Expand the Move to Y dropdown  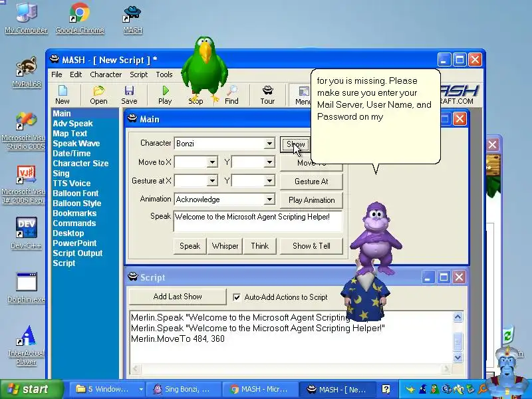pos(269,162)
